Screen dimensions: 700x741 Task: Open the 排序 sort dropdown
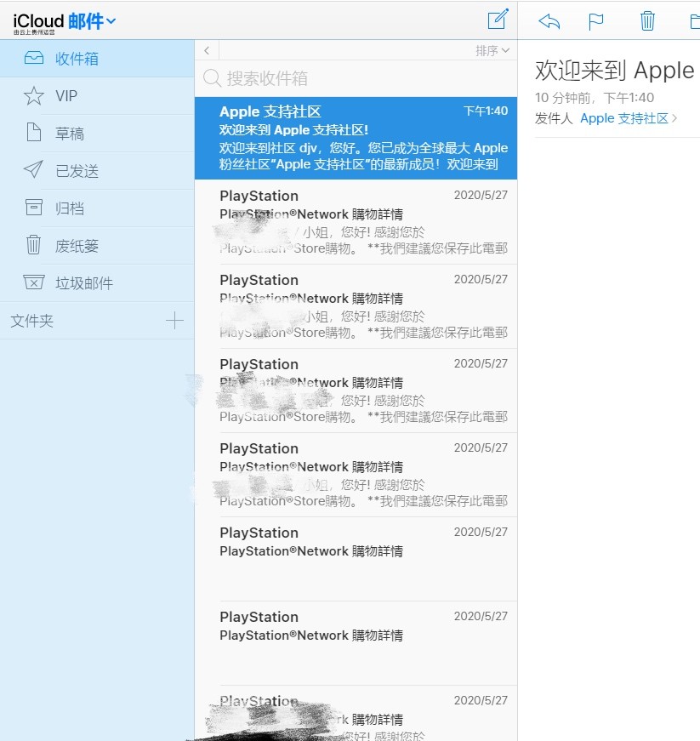point(492,50)
